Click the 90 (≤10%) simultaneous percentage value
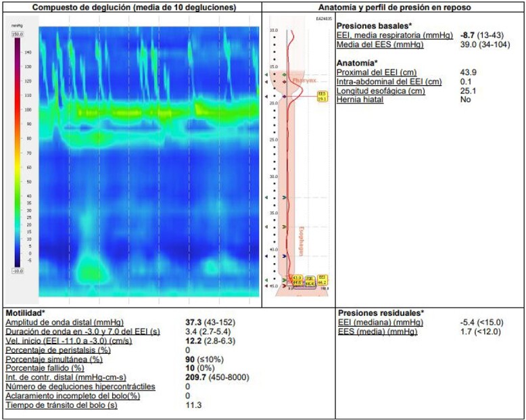Viewport: 526px width, 420px height. point(204,359)
